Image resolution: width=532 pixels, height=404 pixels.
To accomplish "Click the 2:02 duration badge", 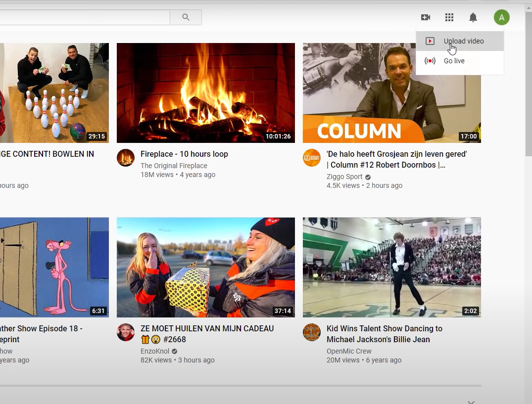I will (x=470, y=311).
